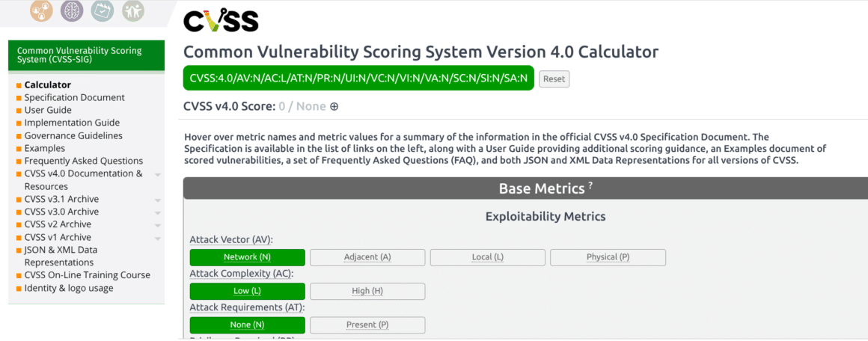Expand the CVSS v2 Archive arrow
868x341 pixels.
click(158, 226)
